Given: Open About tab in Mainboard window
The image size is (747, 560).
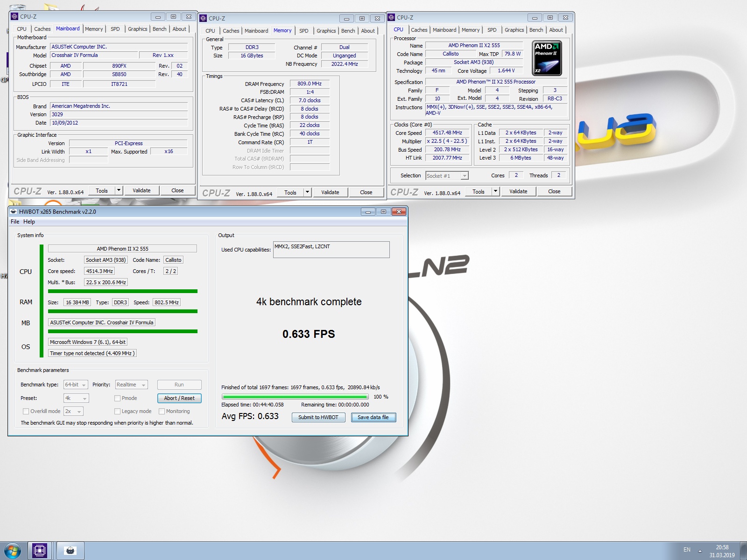Looking at the screenshot, I should [179, 29].
